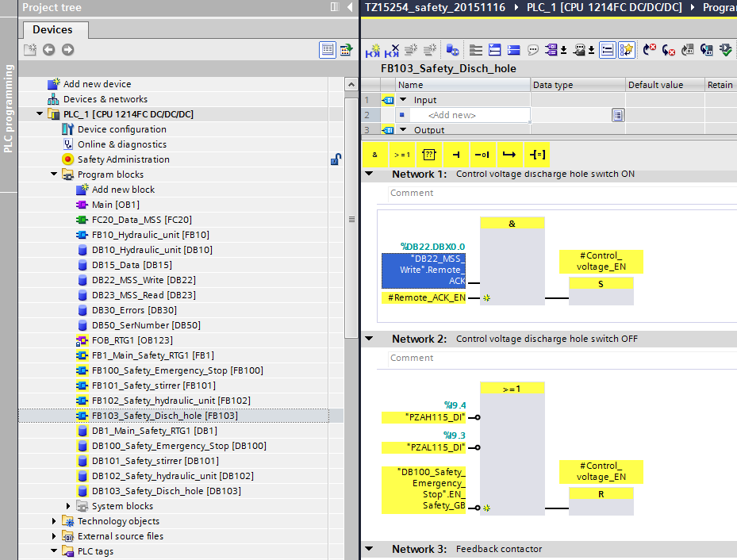Click the Open branch favorites icon
Screen dimensions: 737x560
point(510,155)
